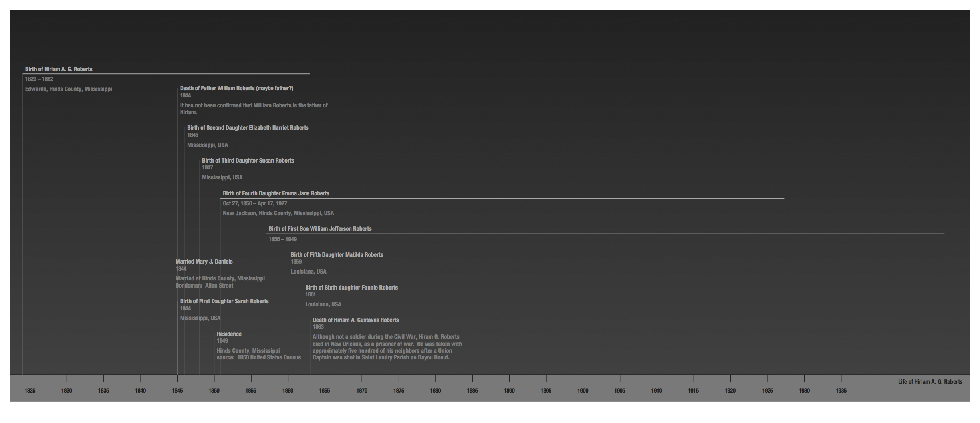Open Birth of Fifth Daughter Matilda Roberts
The width and height of the screenshot is (980, 423).
(x=337, y=255)
